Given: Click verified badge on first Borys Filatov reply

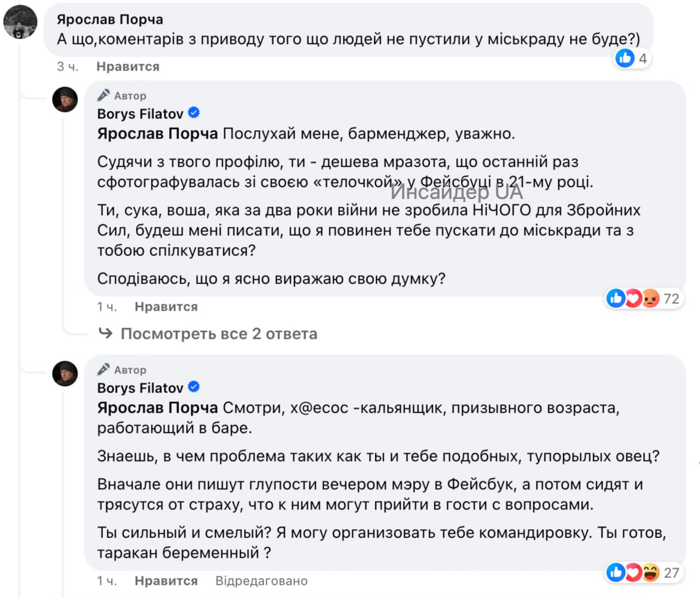Looking at the screenshot, I should coord(194,113).
